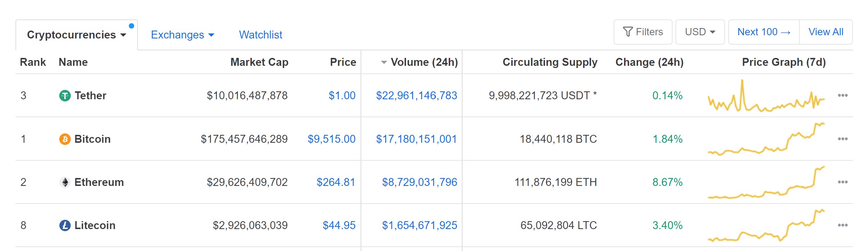This screenshot has height=251, width=868.
Task: Open the three-dot menu for Bitcoin
Action: [x=842, y=139]
